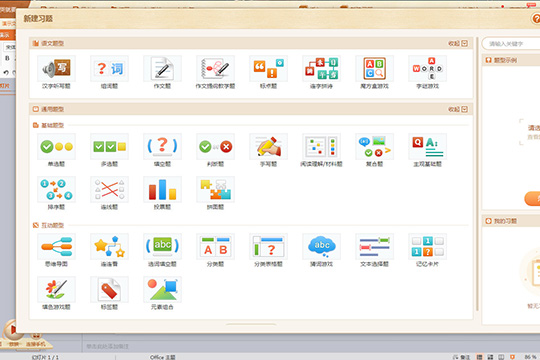540x360 pixels.
Task: Choose the 复合题 compound question icon
Action: 374,147
